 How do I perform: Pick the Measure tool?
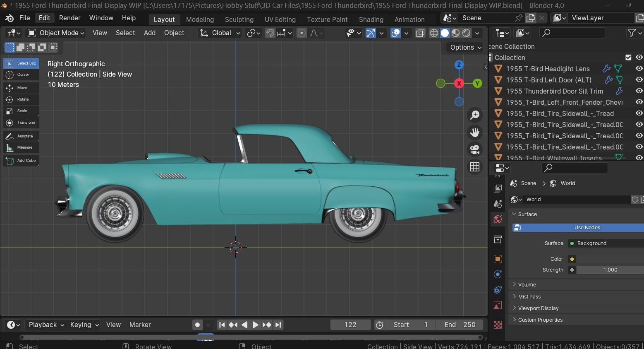tap(22, 147)
